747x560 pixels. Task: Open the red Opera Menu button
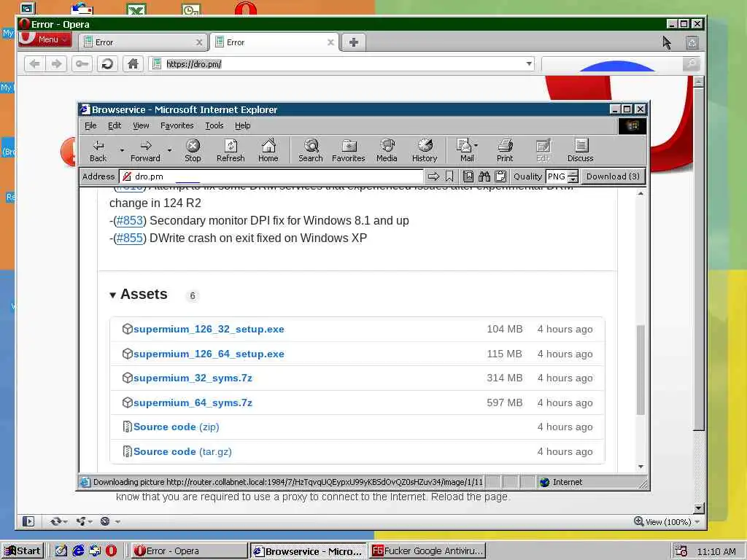(x=44, y=39)
